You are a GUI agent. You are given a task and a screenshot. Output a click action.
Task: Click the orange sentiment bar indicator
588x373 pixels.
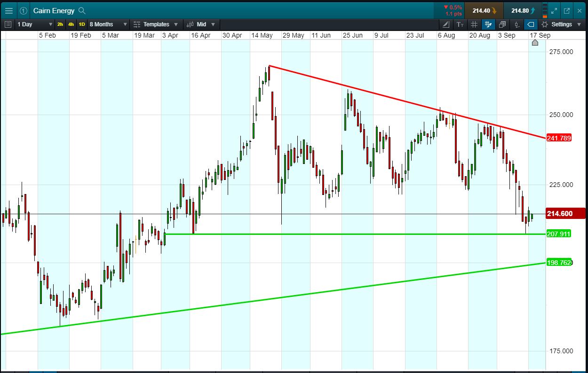coord(545,10)
